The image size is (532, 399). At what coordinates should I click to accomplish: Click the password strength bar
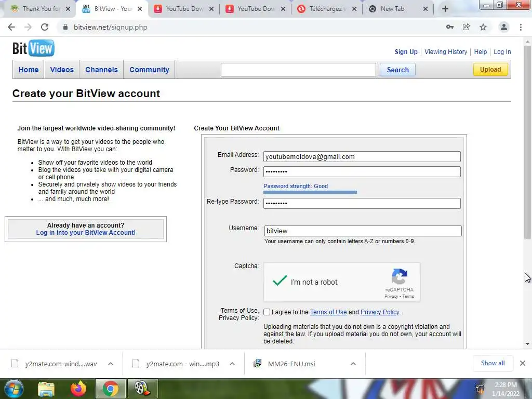(310, 192)
